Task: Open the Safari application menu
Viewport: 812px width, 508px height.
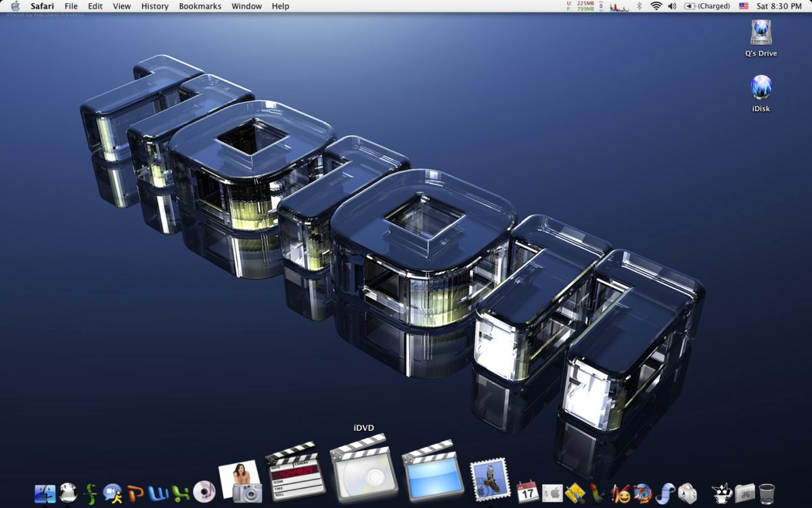Action: (x=43, y=6)
